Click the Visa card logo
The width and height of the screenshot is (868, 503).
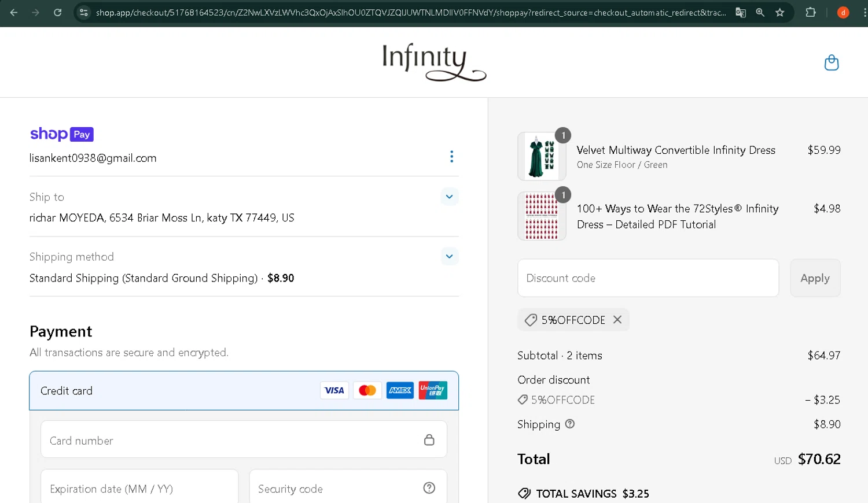click(x=334, y=390)
